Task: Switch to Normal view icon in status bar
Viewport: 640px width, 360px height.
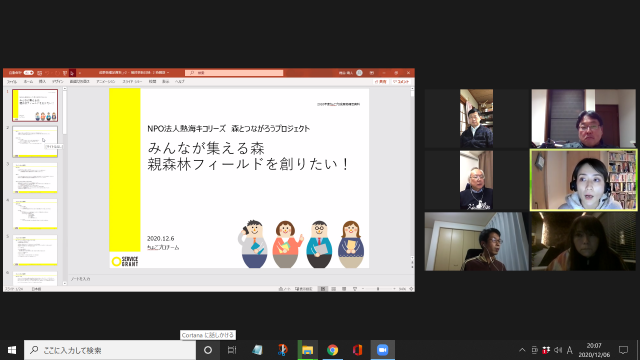Action: point(323,289)
